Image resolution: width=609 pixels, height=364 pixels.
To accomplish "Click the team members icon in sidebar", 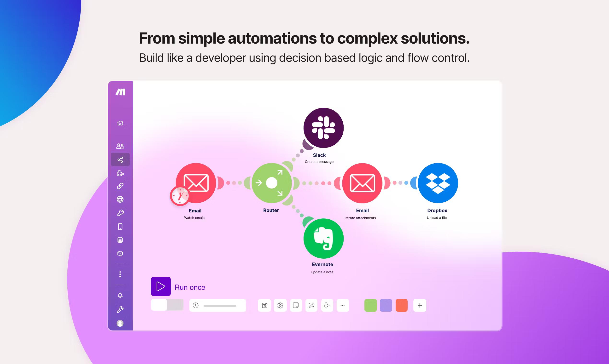I will pyautogui.click(x=121, y=145).
